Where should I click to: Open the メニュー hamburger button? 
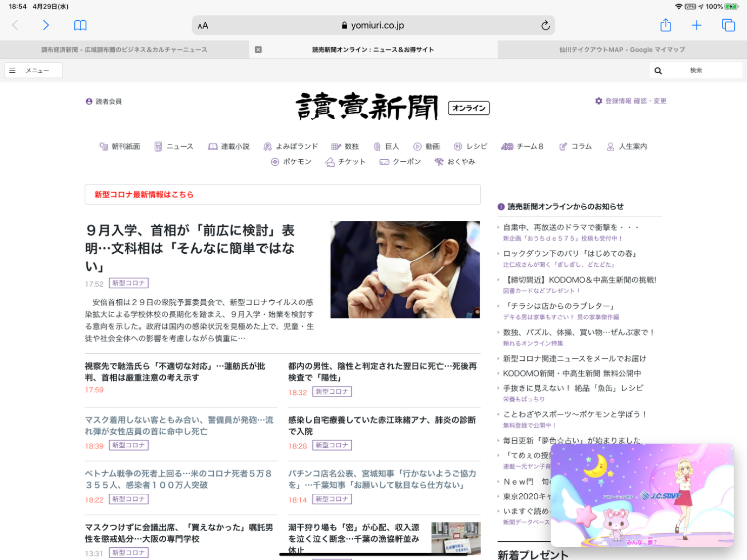[x=33, y=70]
